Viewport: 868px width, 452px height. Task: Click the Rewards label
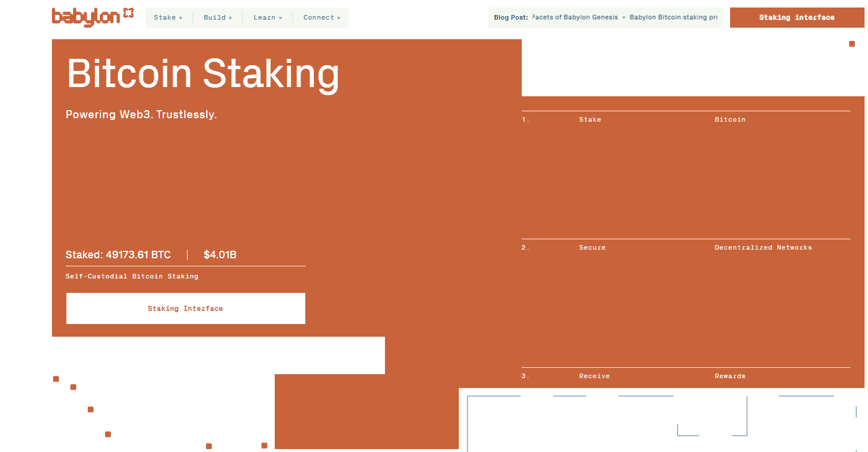(729, 376)
